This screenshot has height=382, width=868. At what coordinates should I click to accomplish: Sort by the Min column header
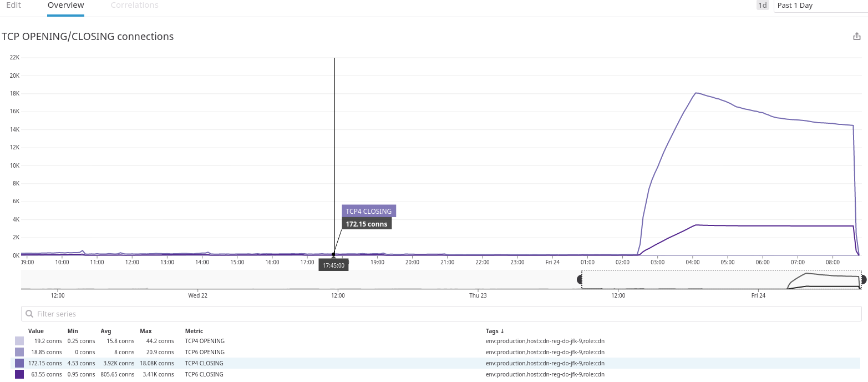(x=73, y=331)
